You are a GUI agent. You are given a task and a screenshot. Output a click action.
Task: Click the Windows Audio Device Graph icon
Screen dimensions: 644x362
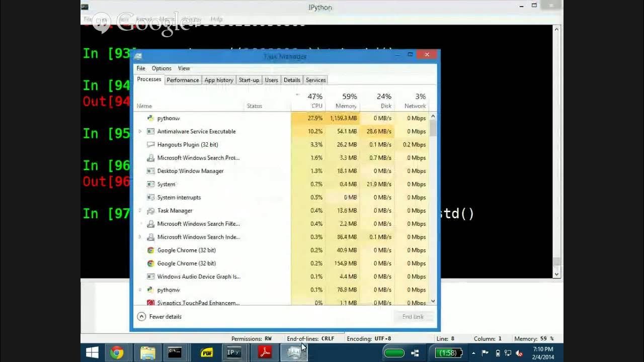150,277
